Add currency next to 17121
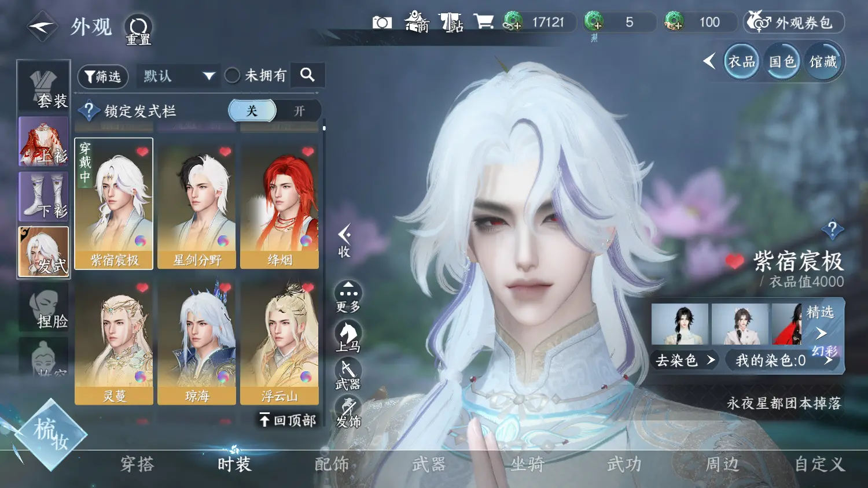 click(x=513, y=22)
